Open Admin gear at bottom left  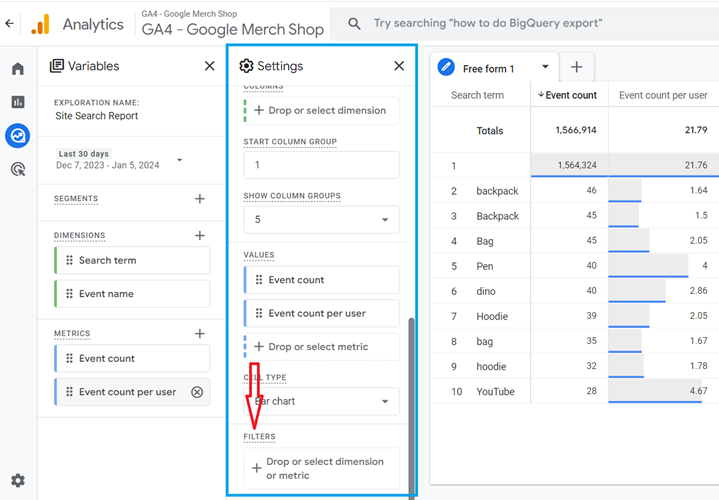pos(18,480)
